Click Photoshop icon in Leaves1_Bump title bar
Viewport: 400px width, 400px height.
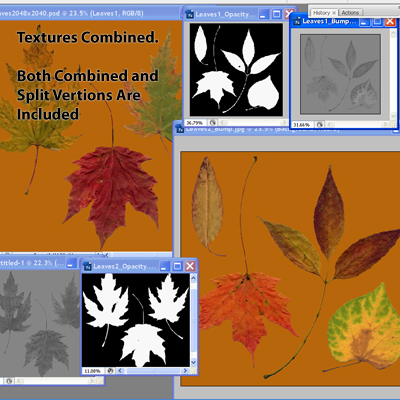297,22
